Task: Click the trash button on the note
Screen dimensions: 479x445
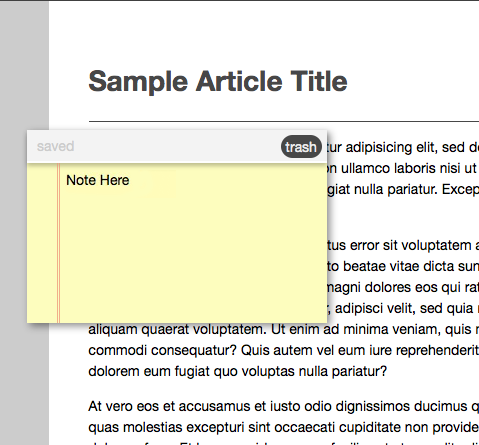Action: click(301, 147)
